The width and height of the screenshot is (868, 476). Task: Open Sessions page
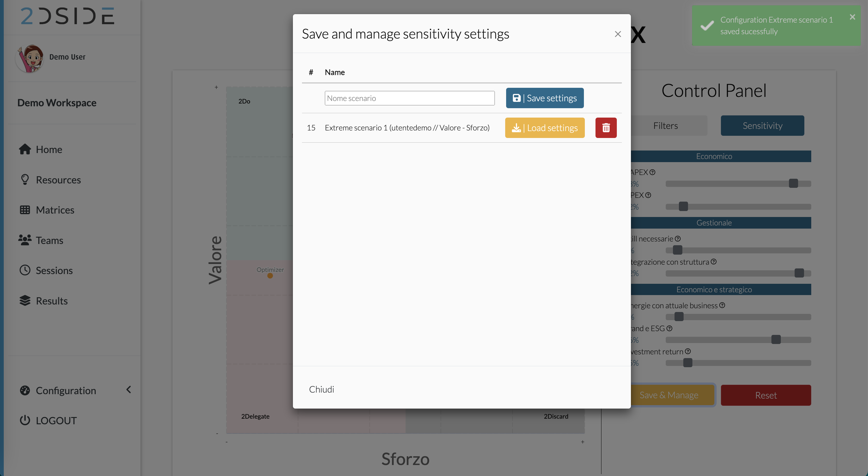54,270
